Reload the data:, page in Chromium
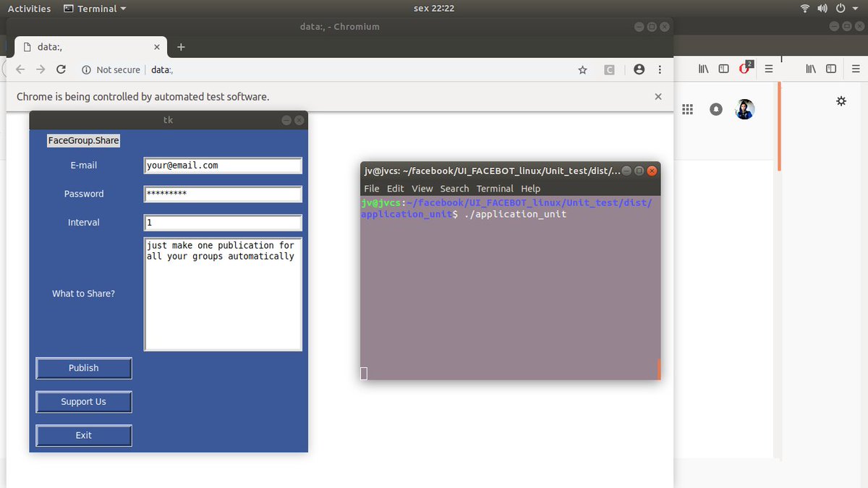Image resolution: width=868 pixels, height=488 pixels. coord(61,69)
